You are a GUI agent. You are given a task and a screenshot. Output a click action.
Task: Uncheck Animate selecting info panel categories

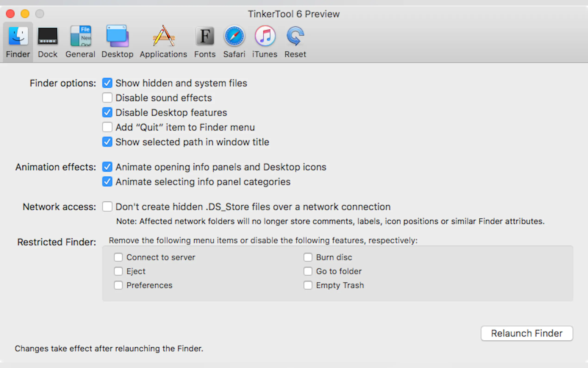[107, 182]
